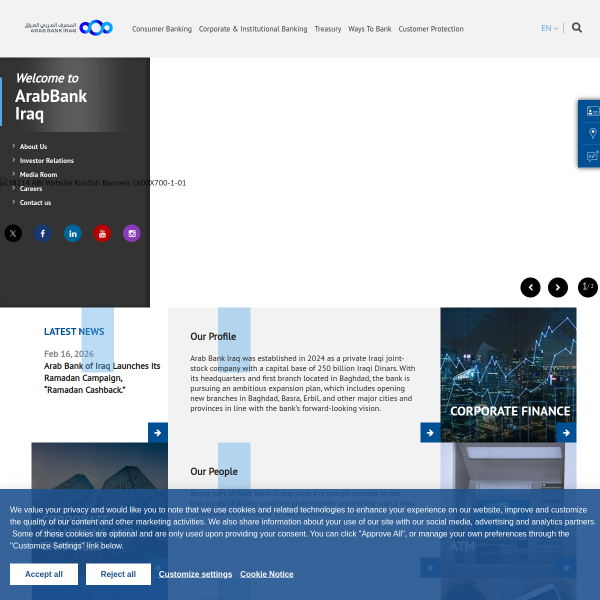Open the YouTube social icon

pos(102,233)
